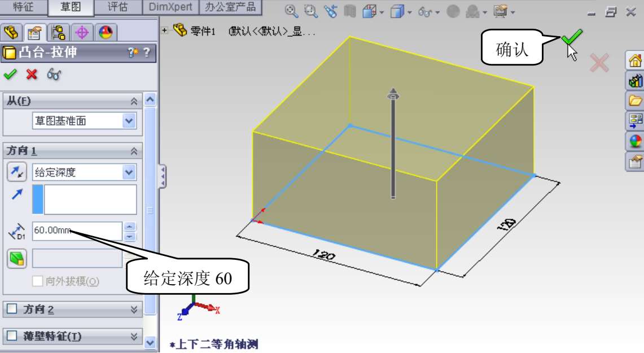
Task: Click the 60.00mm depth input field
Action: (76, 230)
